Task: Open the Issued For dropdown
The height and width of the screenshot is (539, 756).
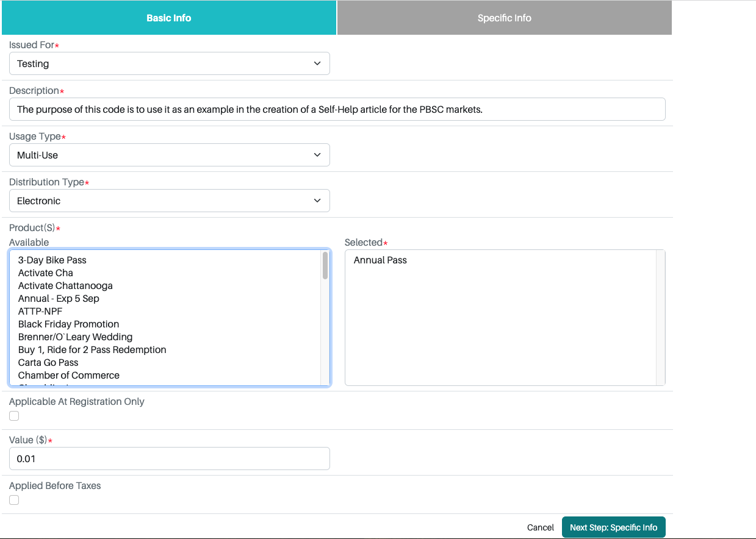Action: [170, 63]
